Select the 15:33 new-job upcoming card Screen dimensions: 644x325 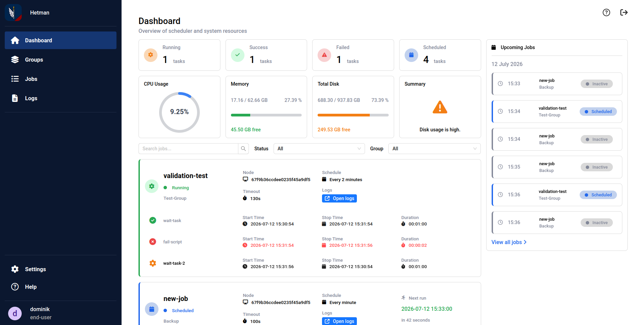click(557, 84)
